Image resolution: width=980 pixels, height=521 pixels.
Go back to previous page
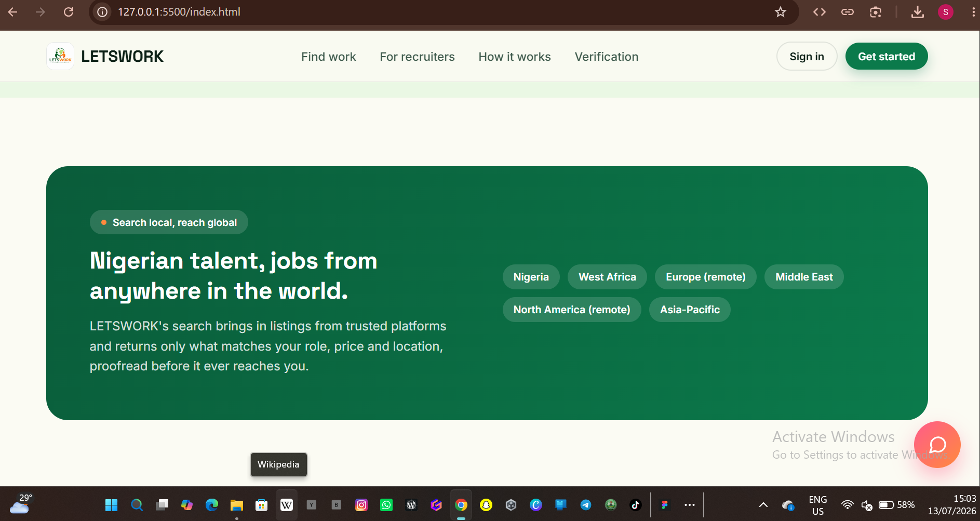[x=13, y=12]
